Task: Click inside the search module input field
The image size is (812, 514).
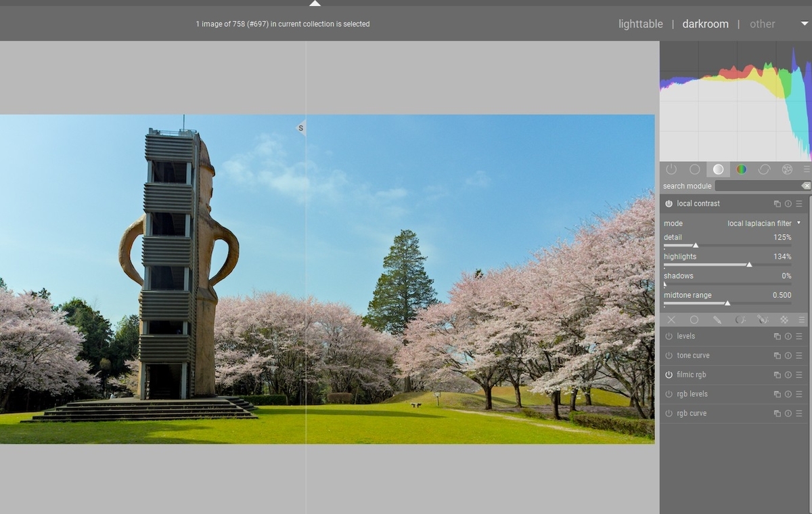Action: coord(758,185)
